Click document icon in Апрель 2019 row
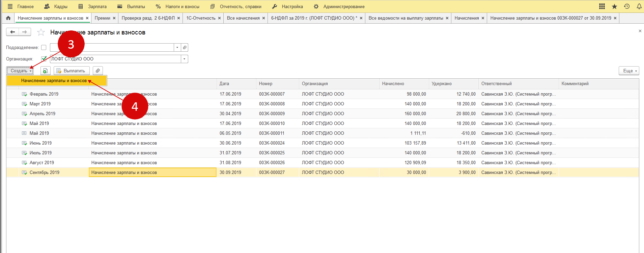644x253 pixels. 24,114
